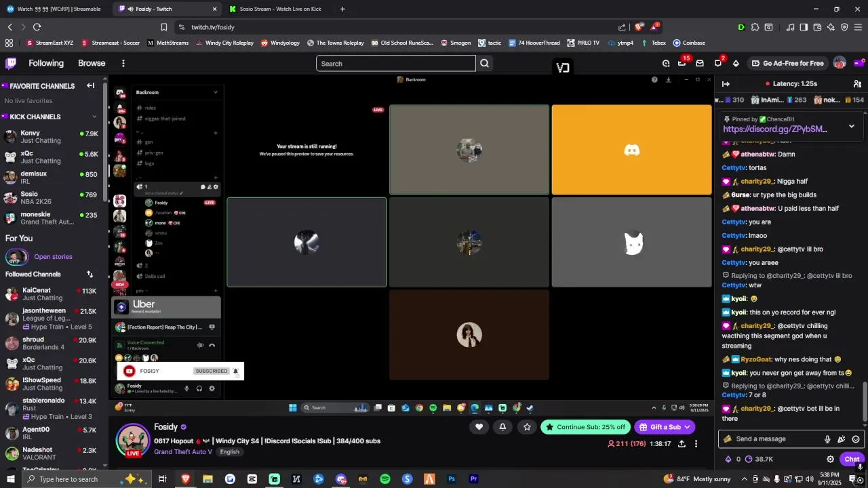Open the Browse page
The image size is (868, 488).
pos(92,63)
